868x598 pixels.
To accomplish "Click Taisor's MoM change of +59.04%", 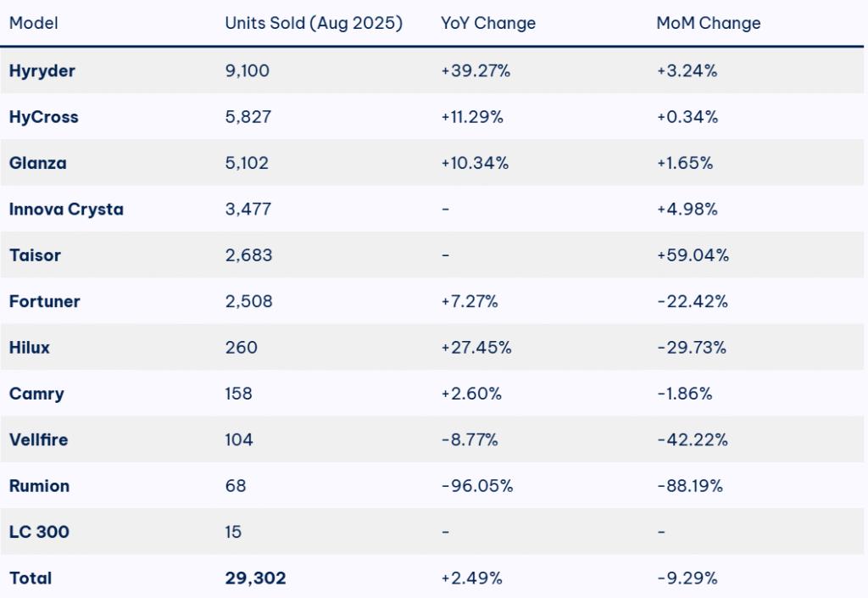I will tap(693, 255).
